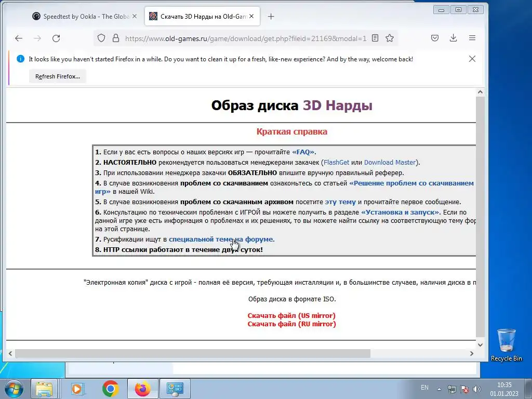The image size is (532, 399).
Task: Open the Save to Pocket icon
Action: (x=435, y=38)
